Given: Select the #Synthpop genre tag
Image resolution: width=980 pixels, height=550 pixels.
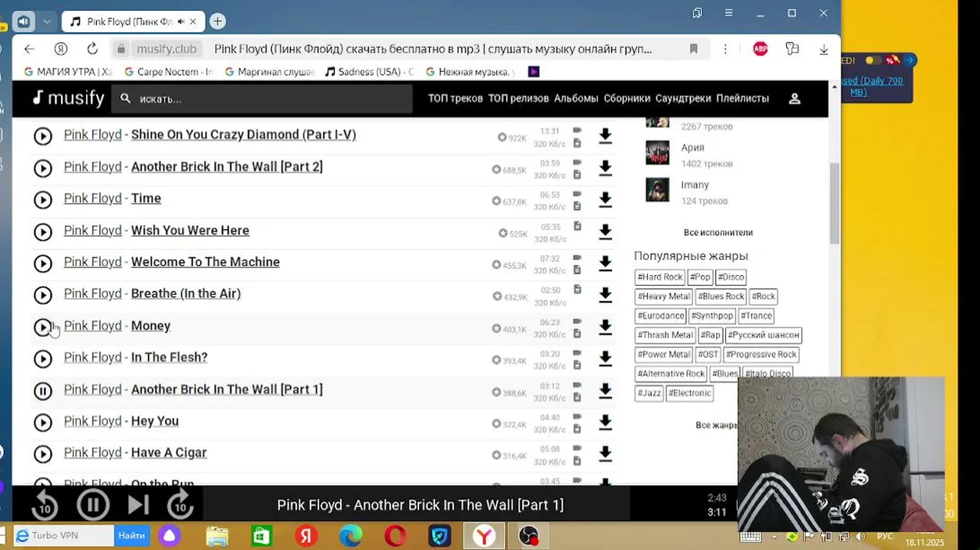Looking at the screenshot, I should pyautogui.click(x=712, y=315).
